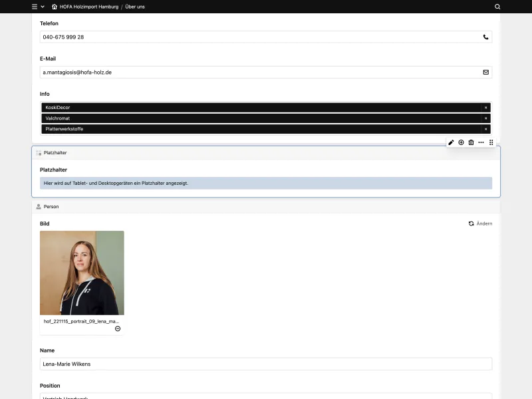Viewport: 532px width, 399px height.
Task: Select the Name field containing Lena-Marie Wilkens
Action: pos(265,364)
